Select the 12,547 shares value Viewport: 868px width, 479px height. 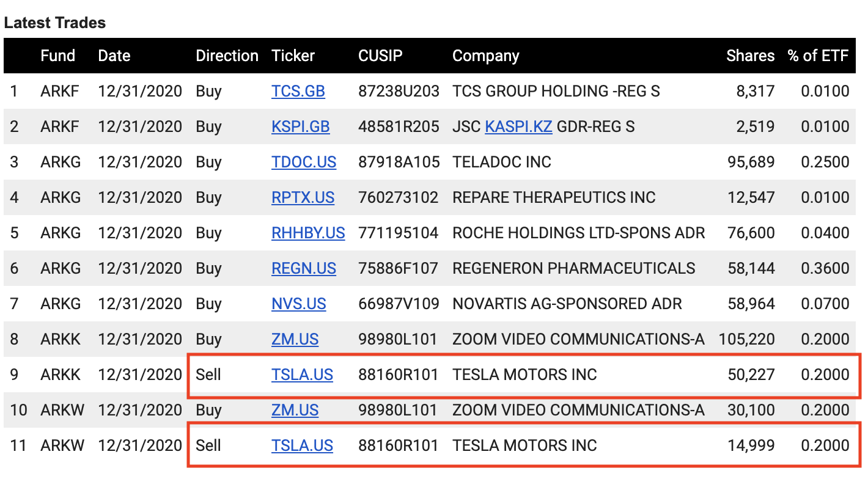pos(751,198)
